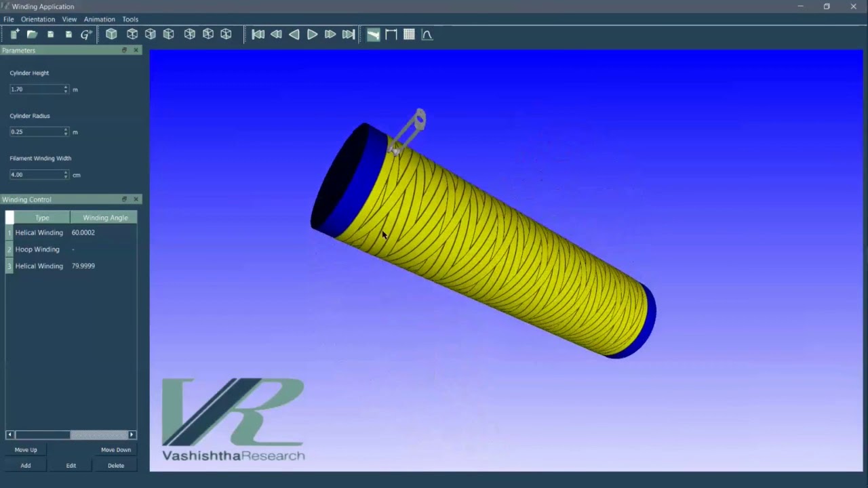The width and height of the screenshot is (868, 488).
Task: Jump to animation end
Action: click(x=349, y=35)
